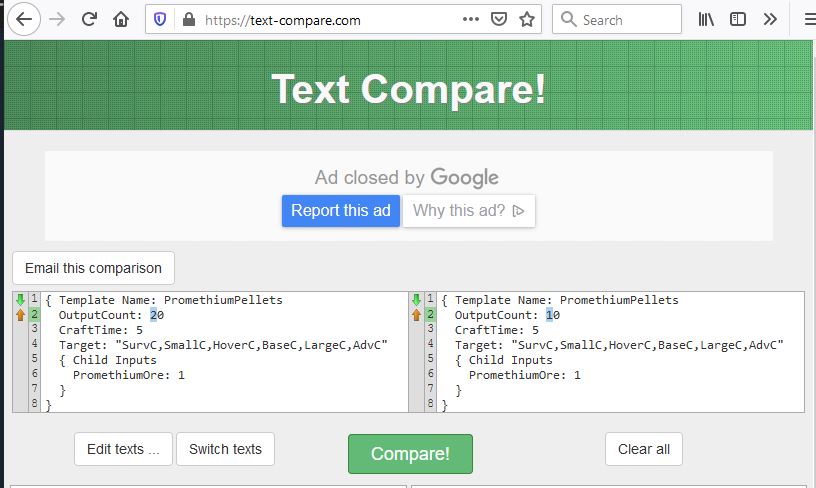Jump to next difference in left pane
Viewport: 816px width, 488px height.
tap(21, 299)
